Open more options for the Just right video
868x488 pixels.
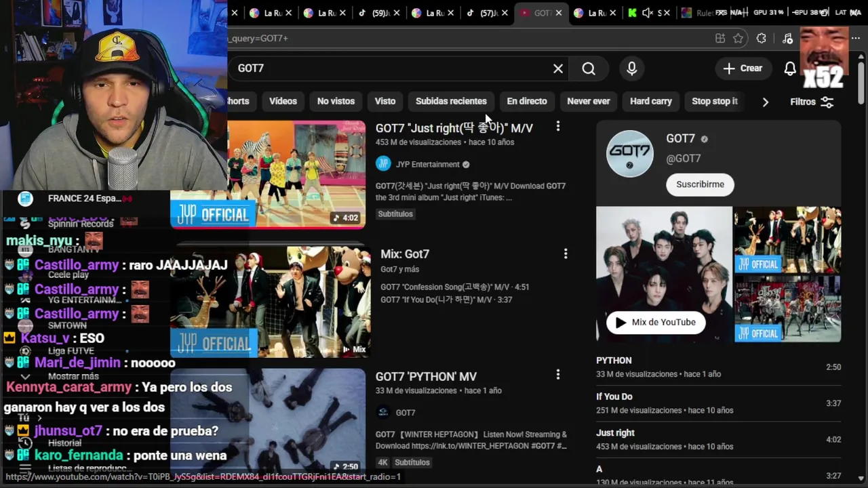coord(558,126)
